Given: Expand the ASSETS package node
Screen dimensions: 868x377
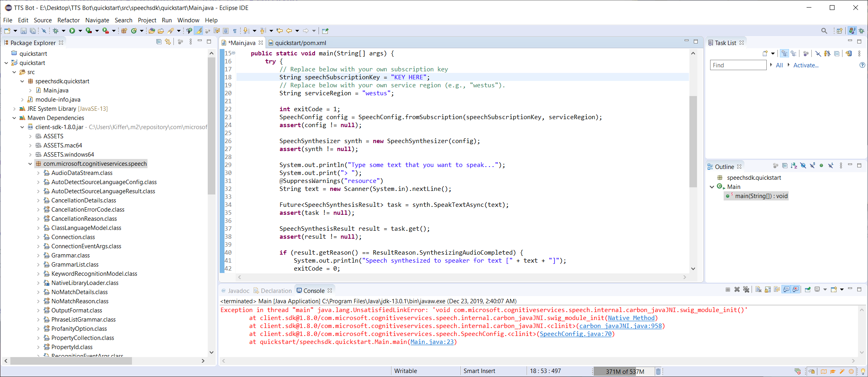Looking at the screenshot, I should click(30, 136).
